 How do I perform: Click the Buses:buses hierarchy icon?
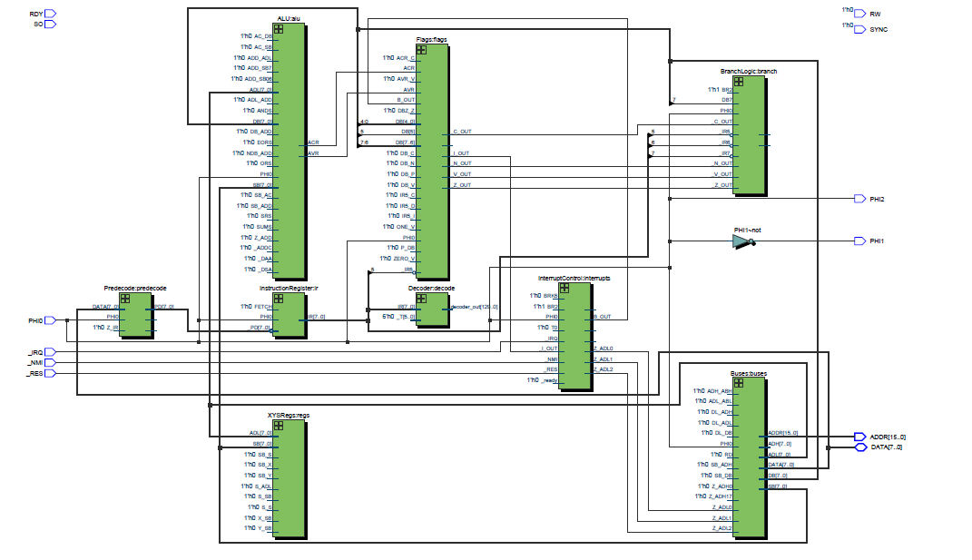(739, 383)
